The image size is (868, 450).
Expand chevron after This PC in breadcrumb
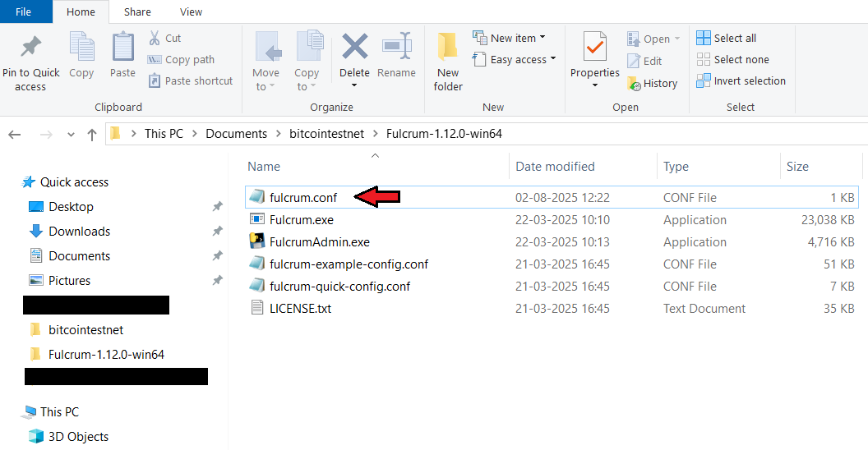[x=195, y=134]
